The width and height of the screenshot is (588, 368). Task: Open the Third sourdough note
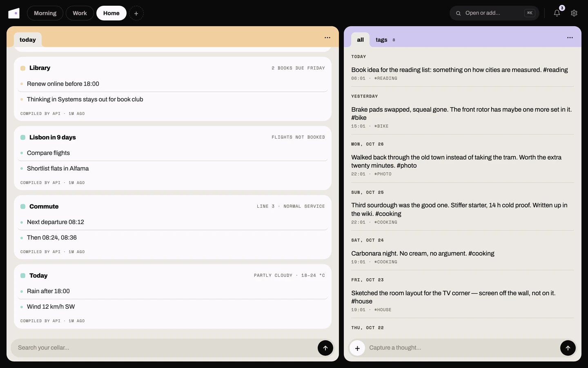(459, 209)
